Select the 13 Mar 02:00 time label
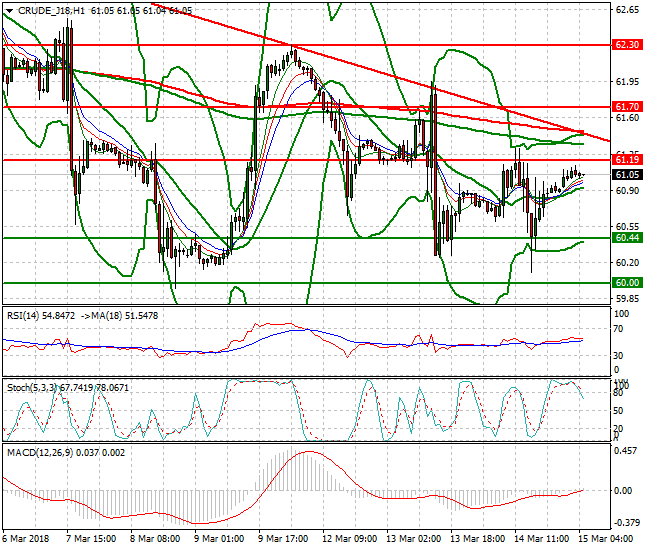 pyautogui.click(x=413, y=539)
